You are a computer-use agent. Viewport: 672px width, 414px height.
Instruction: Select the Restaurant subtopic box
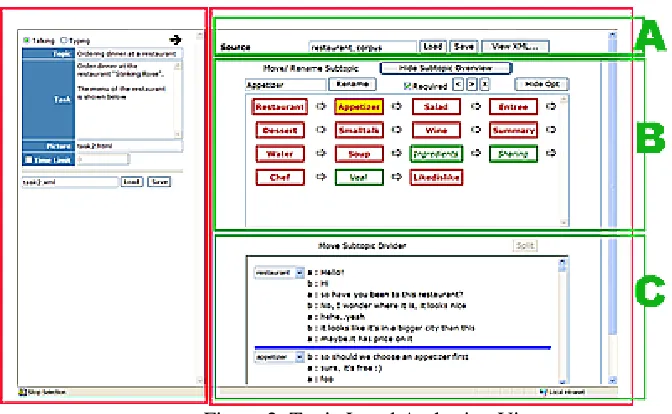tap(279, 107)
